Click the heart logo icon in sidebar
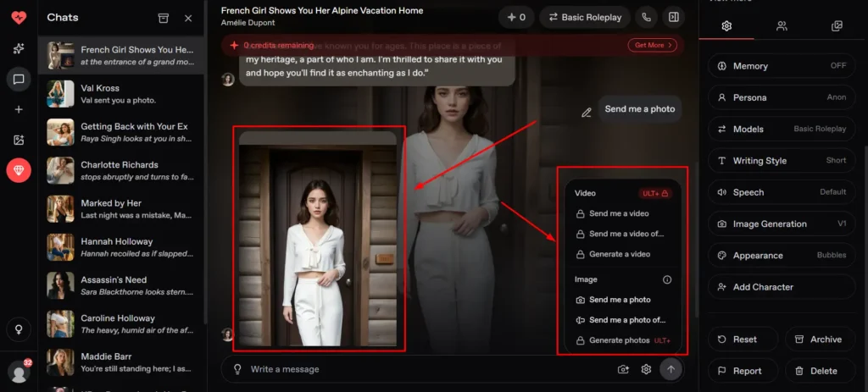The image size is (868, 392). pyautogui.click(x=19, y=17)
